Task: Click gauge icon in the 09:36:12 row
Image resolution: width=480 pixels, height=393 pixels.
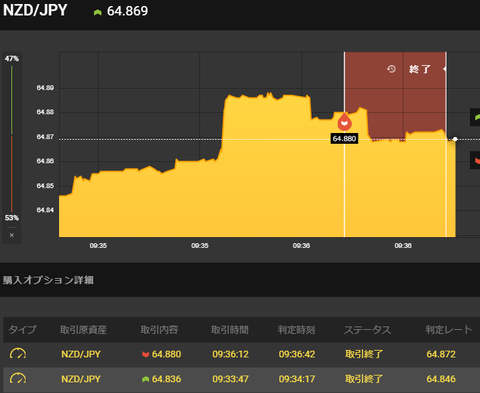Action: 18,354
